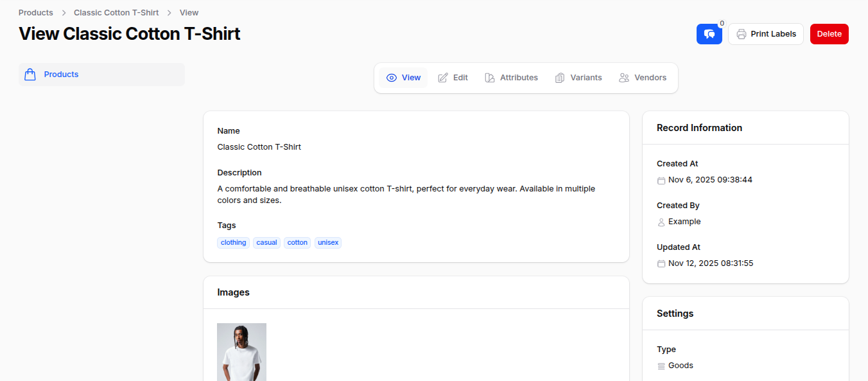Click the t-shirt product image thumbnail
Screen dimensions: 868x381
(x=241, y=352)
